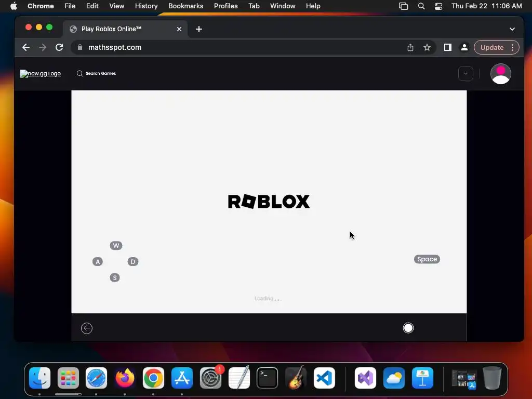Click the Update button in Chrome

tap(491, 47)
